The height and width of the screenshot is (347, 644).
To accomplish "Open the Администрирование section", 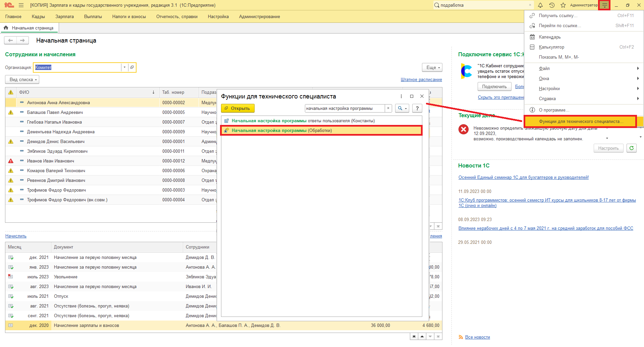I will click(260, 17).
